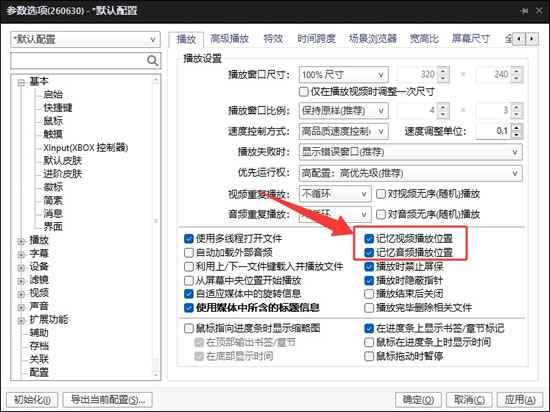Click the search magnifier icon

coord(152,61)
